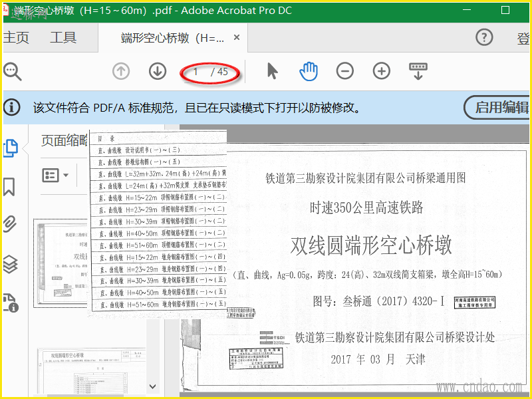Select the page 1 thumbnail
This screenshot has height=399, width=532.
pyautogui.click(x=62, y=263)
